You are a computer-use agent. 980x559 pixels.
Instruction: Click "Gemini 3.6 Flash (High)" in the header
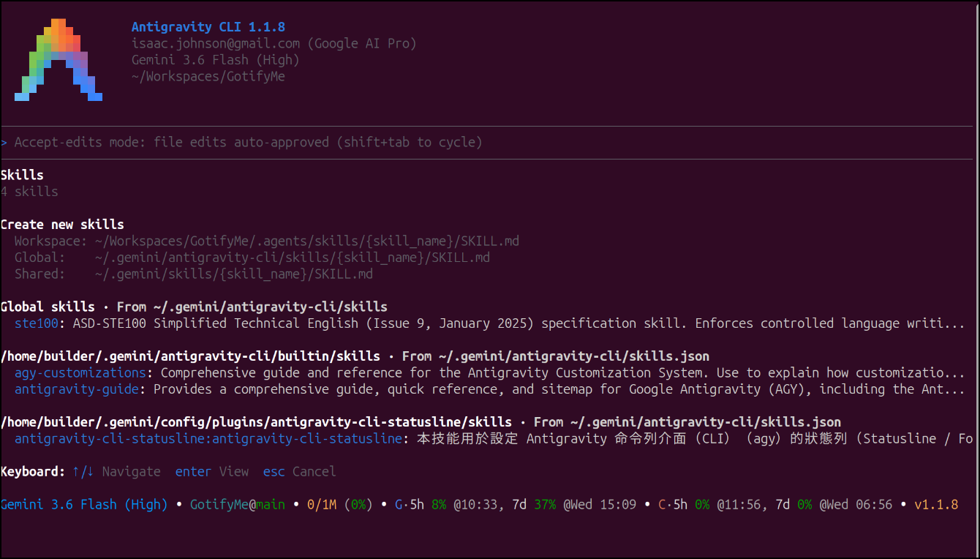(216, 60)
